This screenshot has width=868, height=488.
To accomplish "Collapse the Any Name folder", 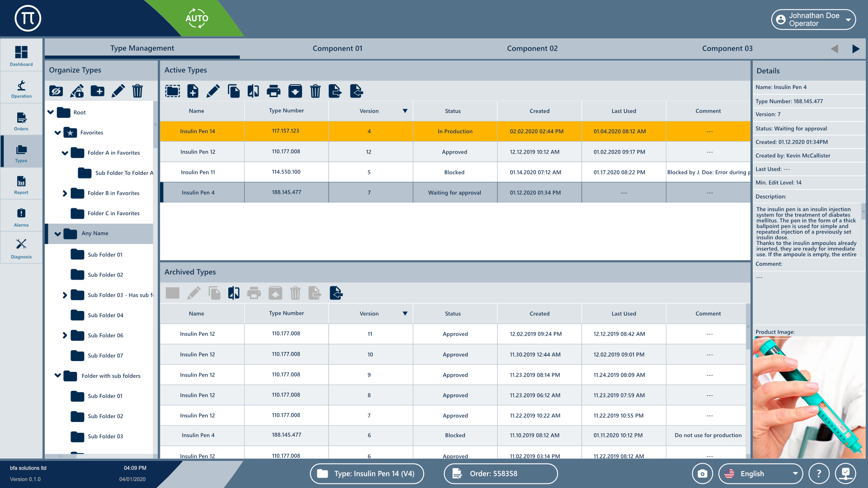I will (58, 234).
